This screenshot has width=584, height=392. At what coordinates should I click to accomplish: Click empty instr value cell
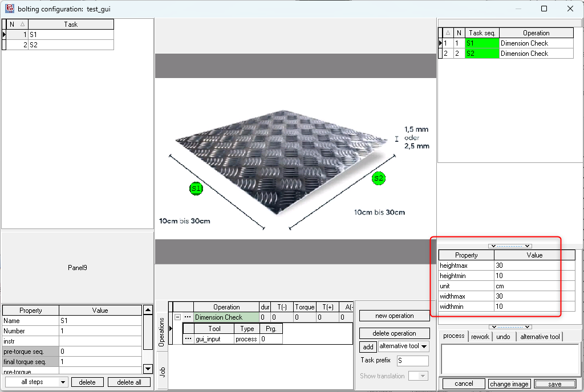pyautogui.click(x=100, y=341)
